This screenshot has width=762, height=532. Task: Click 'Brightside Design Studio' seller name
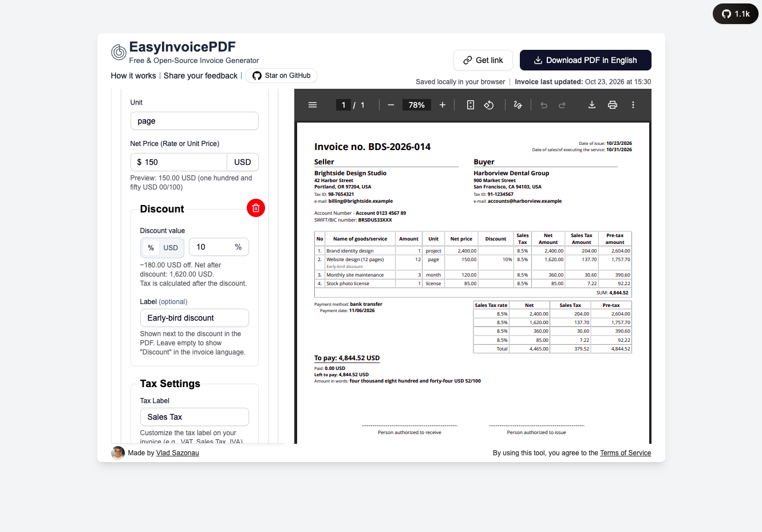pyautogui.click(x=350, y=173)
